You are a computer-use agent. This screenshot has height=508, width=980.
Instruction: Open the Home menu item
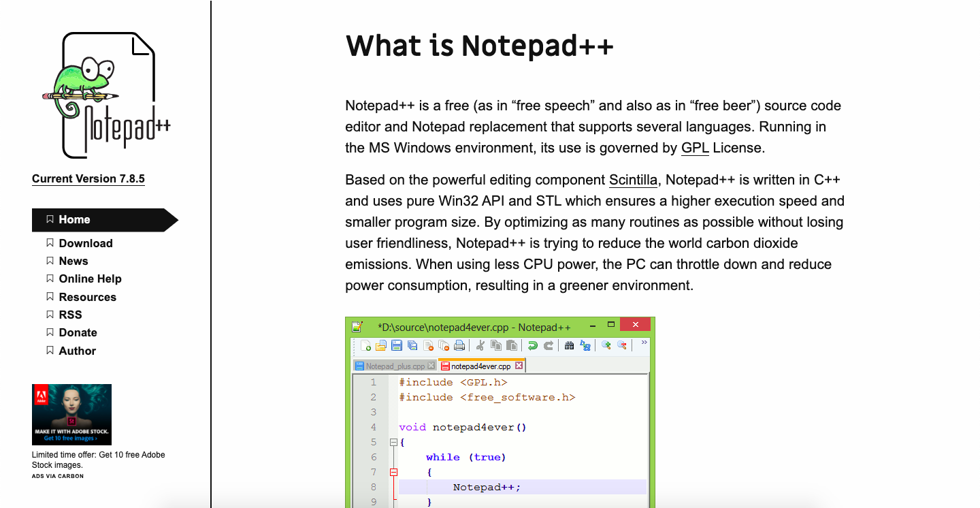[105, 220]
